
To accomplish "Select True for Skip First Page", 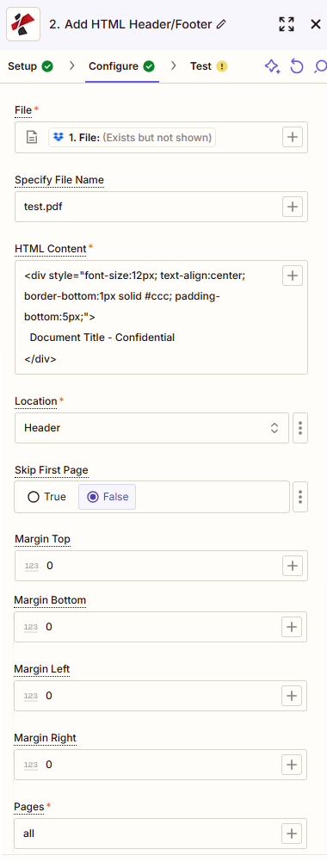I will (x=47, y=497).
